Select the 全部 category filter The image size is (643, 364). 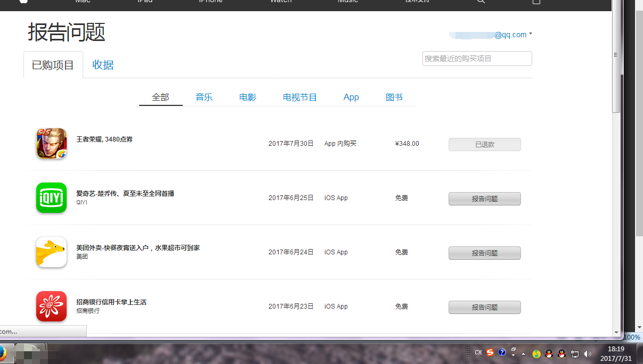[x=160, y=97]
